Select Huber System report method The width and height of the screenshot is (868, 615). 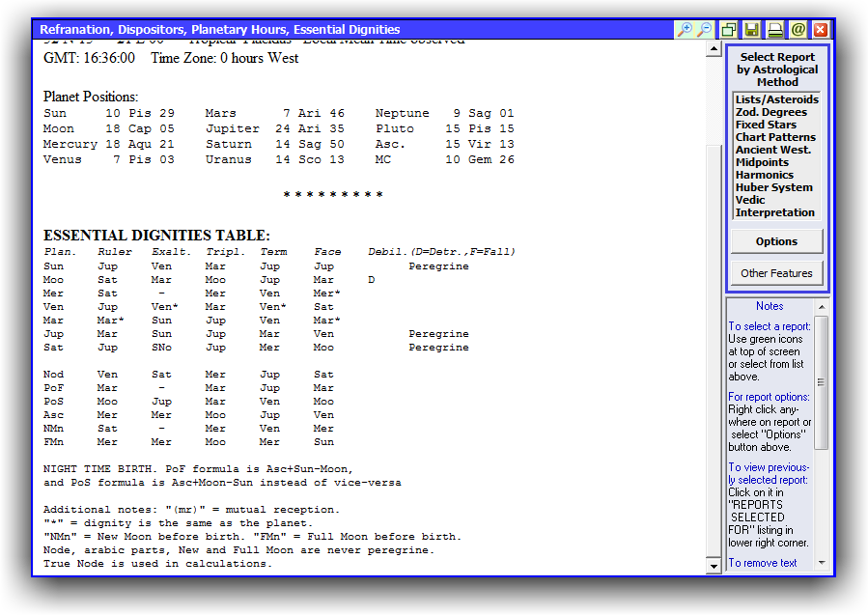pyautogui.click(x=773, y=187)
